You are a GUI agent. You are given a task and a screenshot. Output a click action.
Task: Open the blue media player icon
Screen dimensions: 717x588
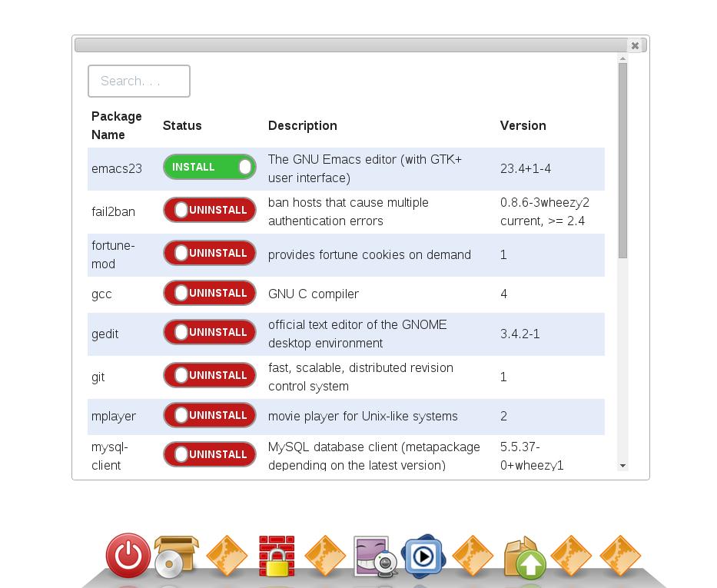point(423,556)
